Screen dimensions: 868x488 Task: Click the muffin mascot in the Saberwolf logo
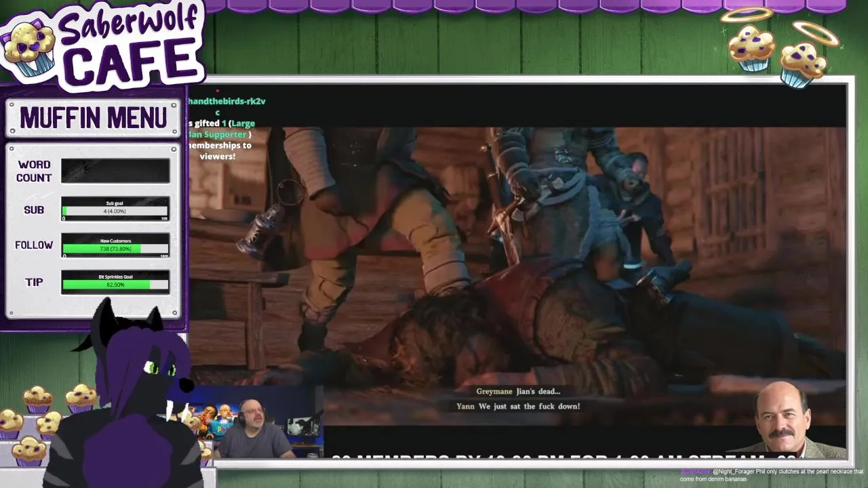click(28, 48)
